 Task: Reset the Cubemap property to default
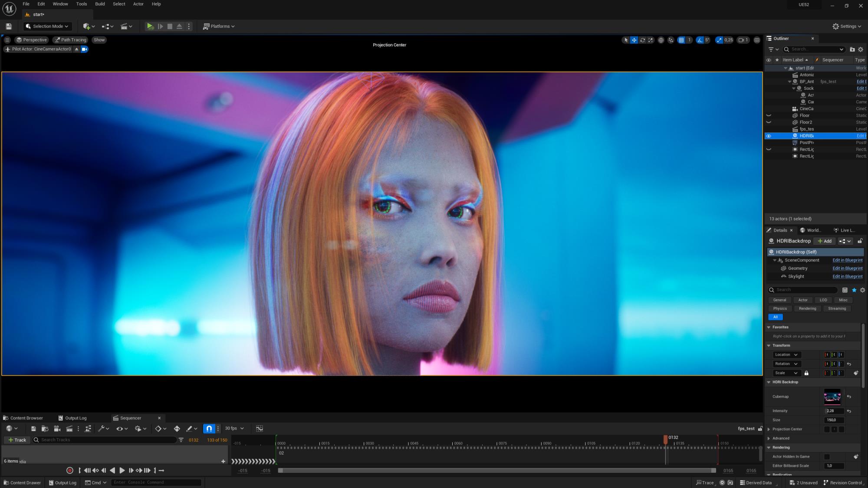(849, 397)
